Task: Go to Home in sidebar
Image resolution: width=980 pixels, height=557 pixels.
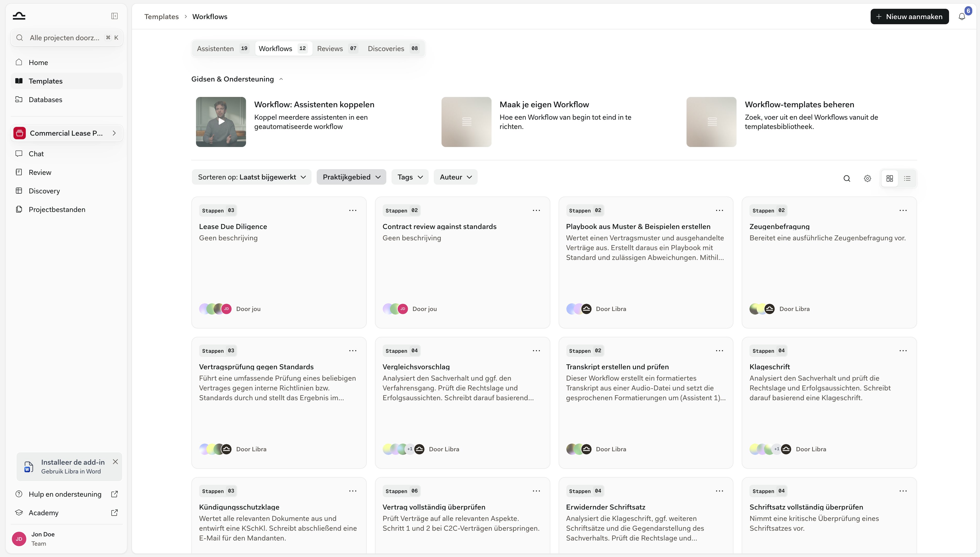Action: (67, 62)
